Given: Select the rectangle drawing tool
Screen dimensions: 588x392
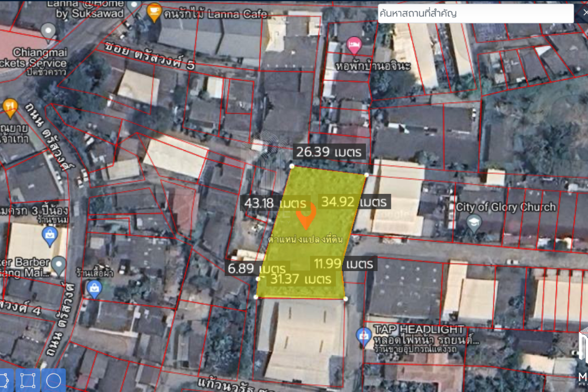Looking at the screenshot, I should [28, 380].
